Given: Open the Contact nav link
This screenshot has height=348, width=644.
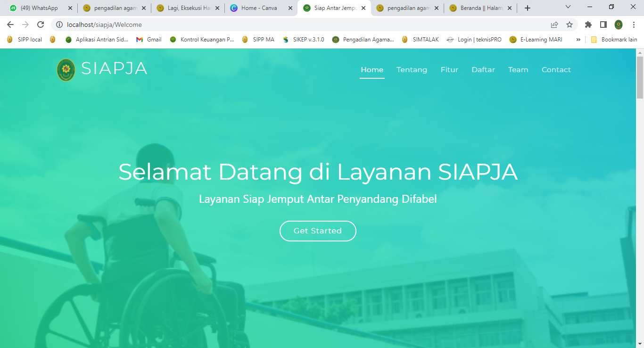Looking at the screenshot, I should click(556, 70).
